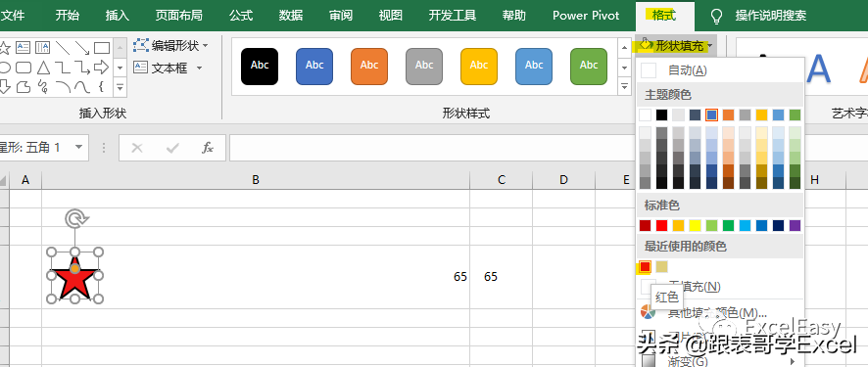
Task: Apply the green Abc shape style
Action: pos(589,67)
